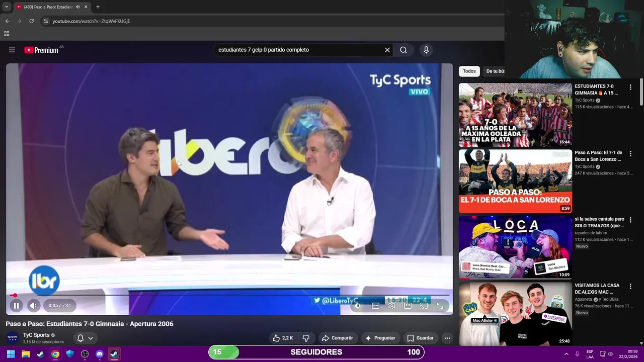
Task: Open the YouTube hamburger guide menu
Action: click(12, 50)
